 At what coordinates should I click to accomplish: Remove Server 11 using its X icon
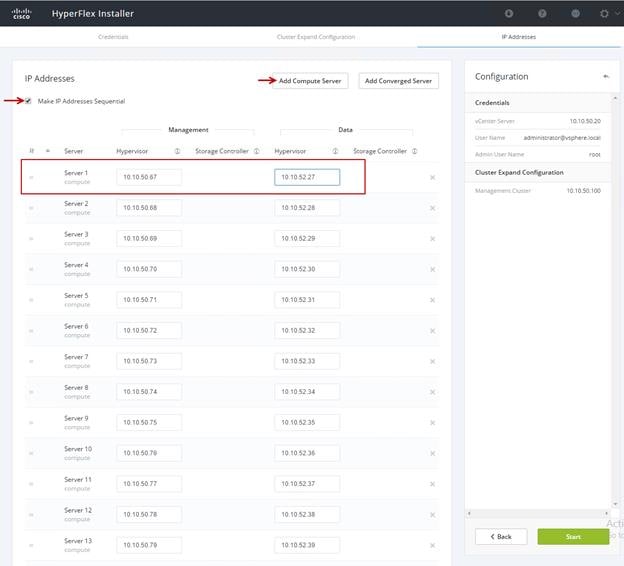pyautogui.click(x=433, y=484)
